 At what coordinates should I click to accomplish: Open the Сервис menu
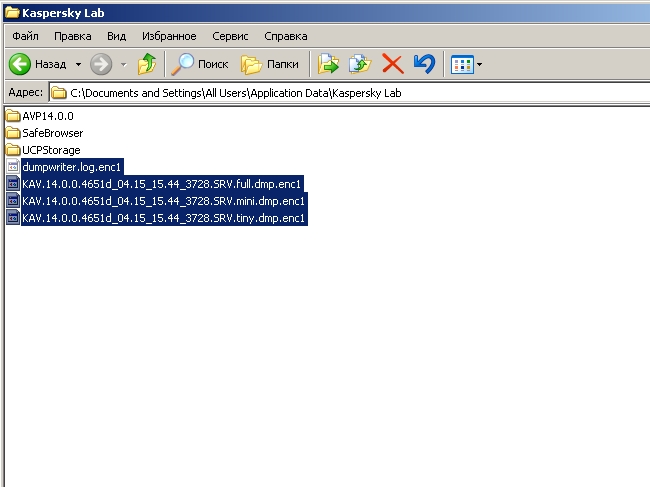point(230,36)
